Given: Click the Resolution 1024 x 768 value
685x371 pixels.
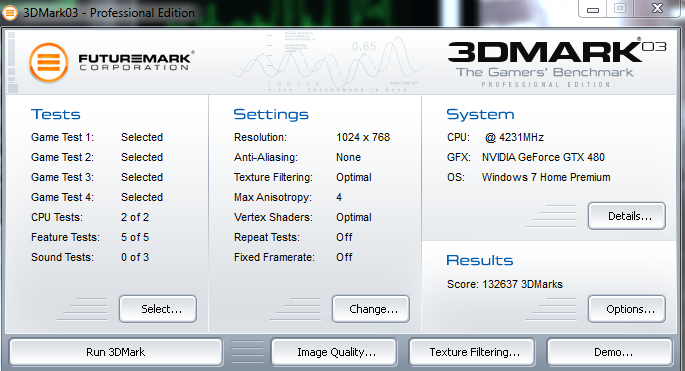Looking at the screenshot, I should 363,137.
